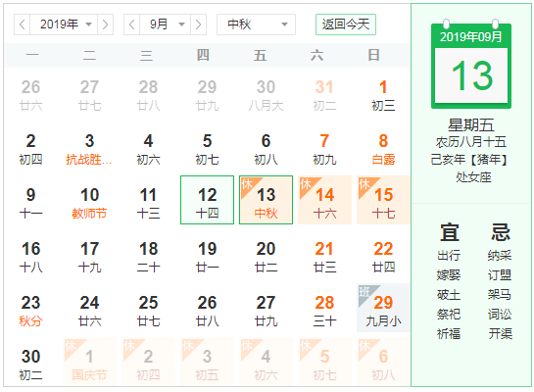Select September 18 二十 date
The image size is (534, 392).
148,257
